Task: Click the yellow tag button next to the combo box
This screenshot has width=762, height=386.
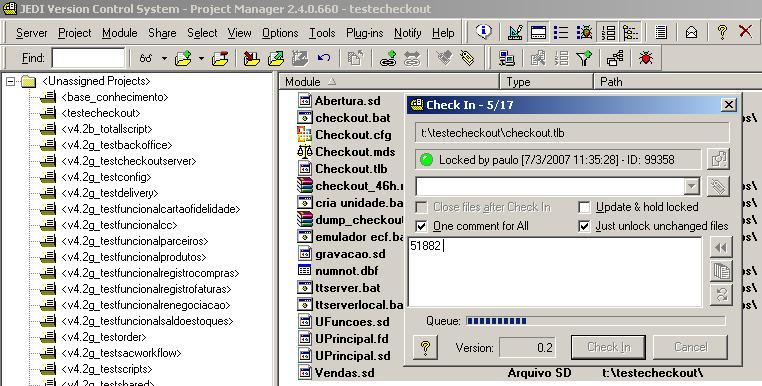Action: [x=718, y=186]
